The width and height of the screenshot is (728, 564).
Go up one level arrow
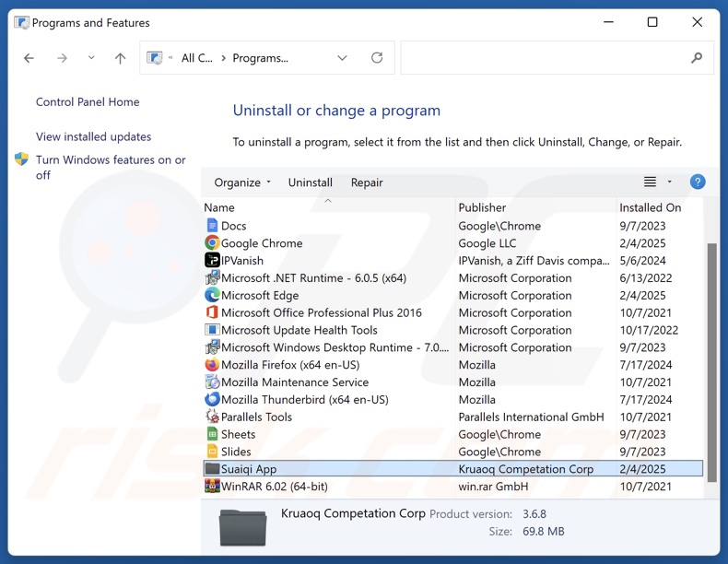tap(120, 58)
